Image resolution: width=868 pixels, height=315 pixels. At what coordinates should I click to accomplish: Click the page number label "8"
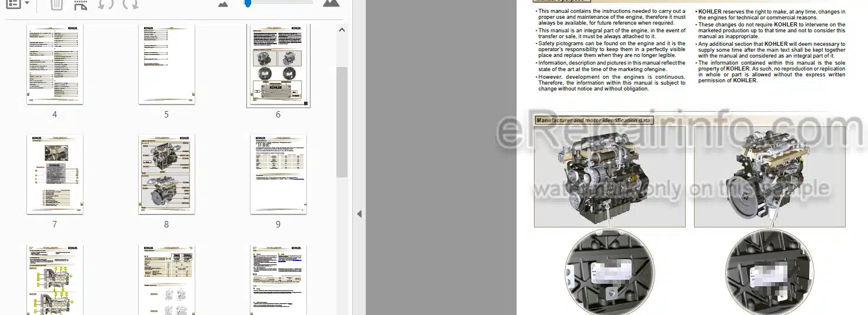click(166, 224)
